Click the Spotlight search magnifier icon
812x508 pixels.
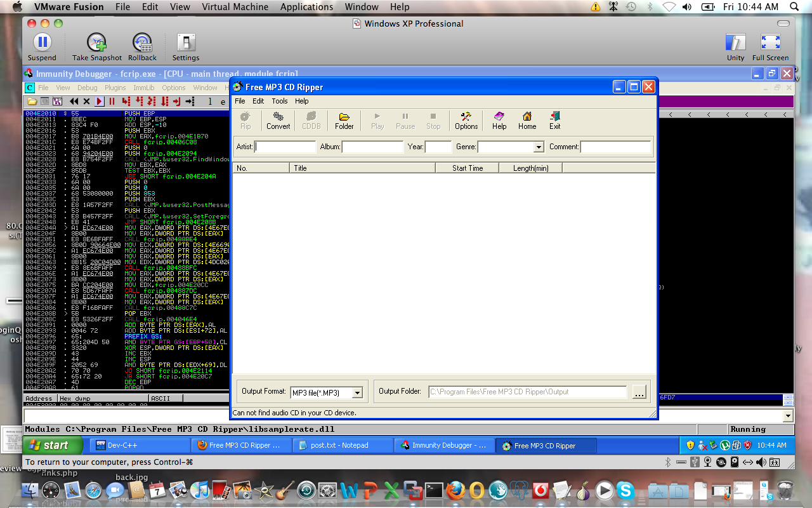(x=795, y=7)
